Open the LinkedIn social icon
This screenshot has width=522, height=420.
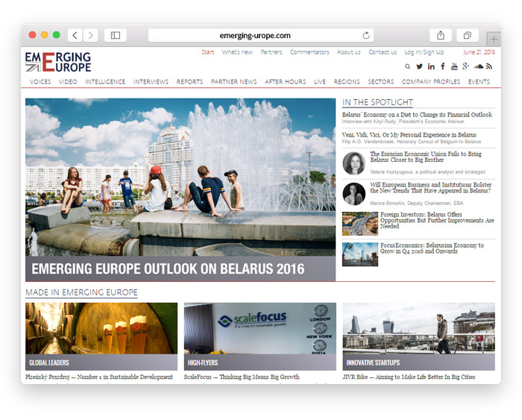[x=431, y=66]
